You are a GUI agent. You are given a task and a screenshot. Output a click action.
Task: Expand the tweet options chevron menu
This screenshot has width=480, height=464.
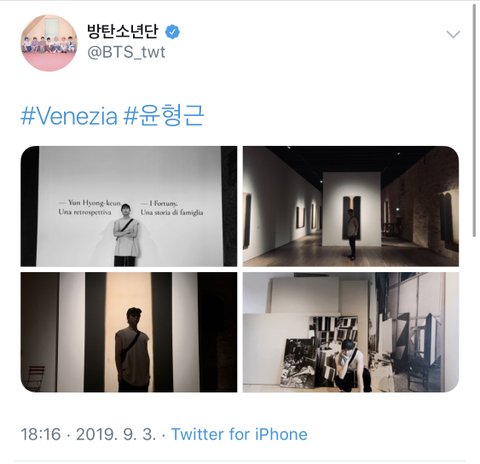(453, 34)
